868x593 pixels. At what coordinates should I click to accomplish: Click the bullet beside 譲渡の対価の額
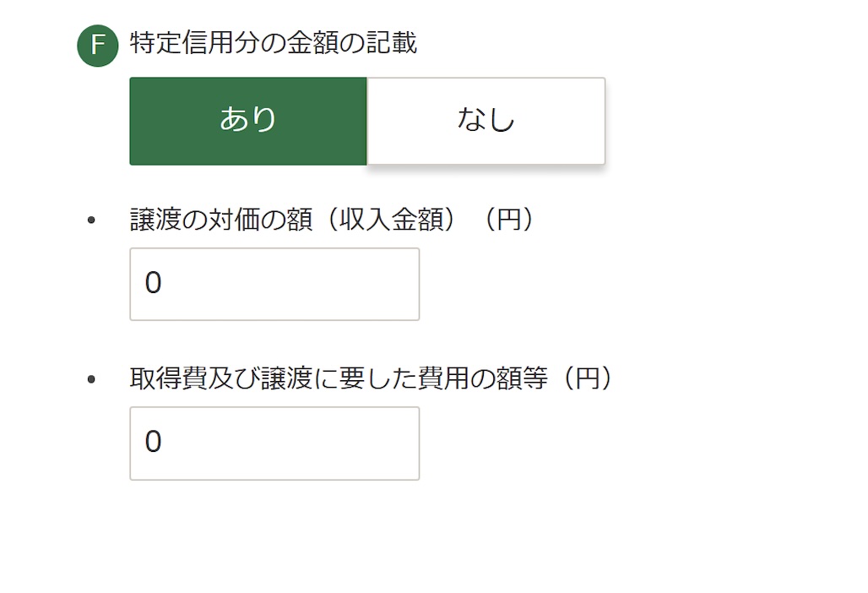tap(91, 220)
